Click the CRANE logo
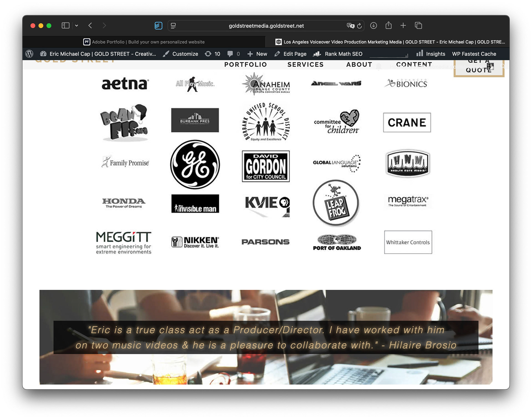Screen dimensions: 532x419 point(407,122)
